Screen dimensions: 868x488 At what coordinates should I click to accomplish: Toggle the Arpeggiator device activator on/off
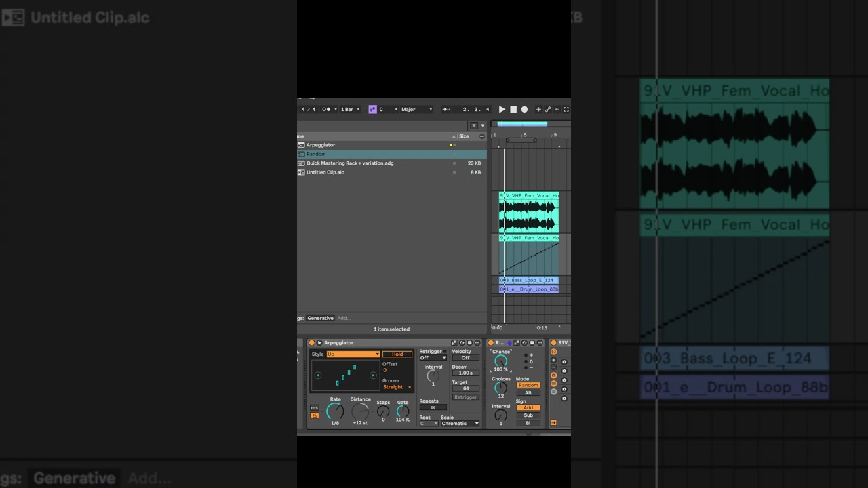pos(311,343)
